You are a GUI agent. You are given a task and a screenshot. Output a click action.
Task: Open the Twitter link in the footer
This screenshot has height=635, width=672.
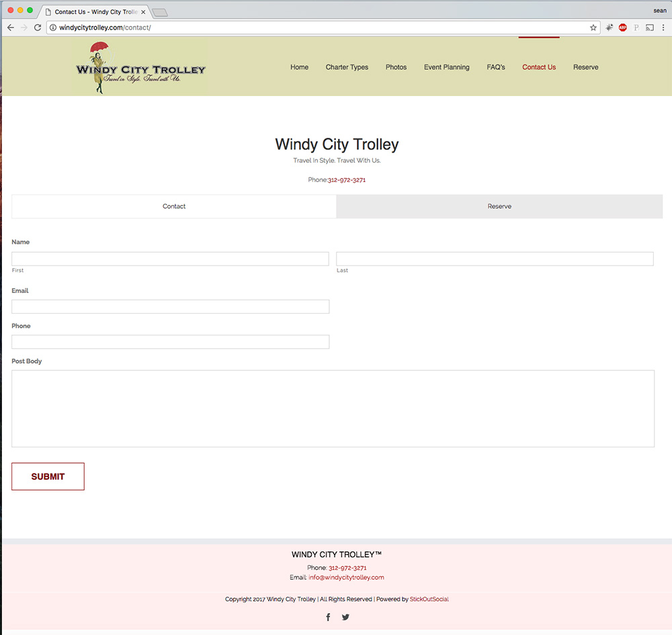(x=345, y=618)
